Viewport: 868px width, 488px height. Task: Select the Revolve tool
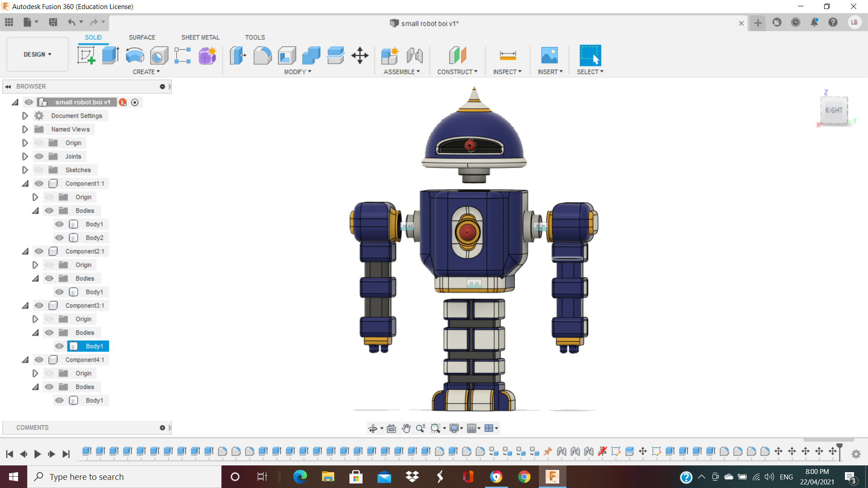coord(134,55)
